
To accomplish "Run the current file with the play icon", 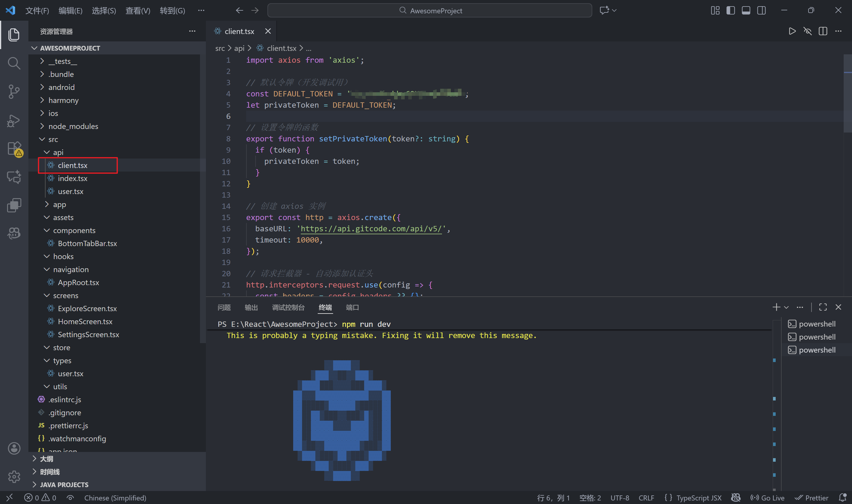I will click(792, 31).
